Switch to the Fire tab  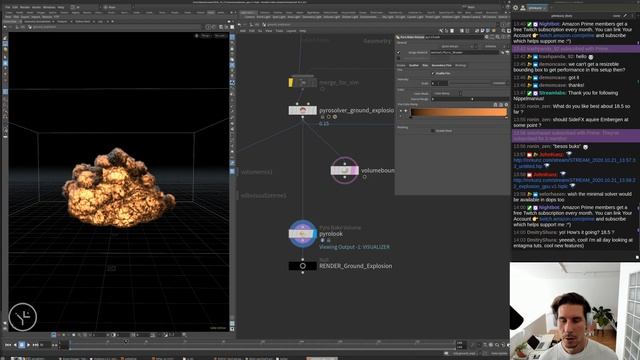[425, 65]
